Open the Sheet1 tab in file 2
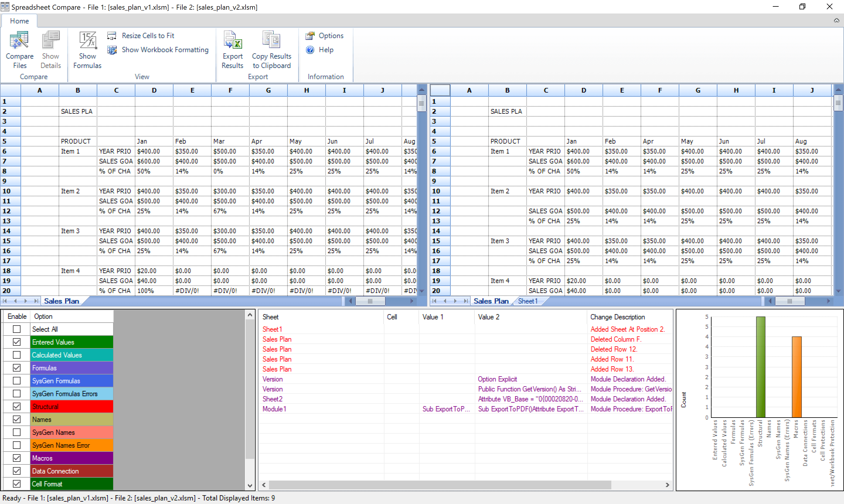This screenshot has width=844, height=504. [x=527, y=301]
